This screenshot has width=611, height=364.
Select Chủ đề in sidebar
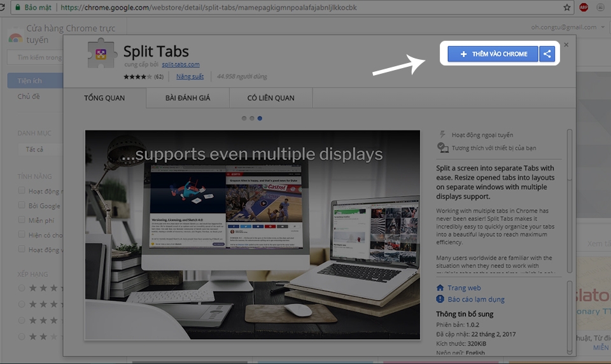click(x=29, y=96)
